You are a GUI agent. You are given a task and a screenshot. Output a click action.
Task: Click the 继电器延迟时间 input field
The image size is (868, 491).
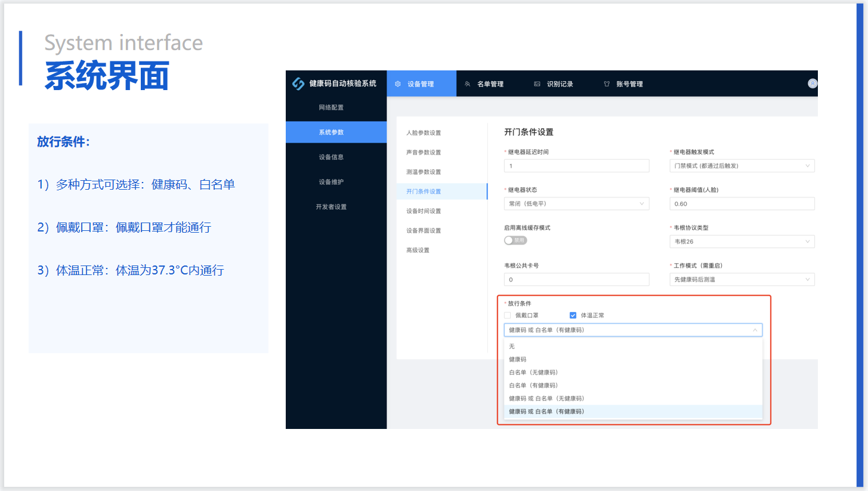click(x=576, y=166)
